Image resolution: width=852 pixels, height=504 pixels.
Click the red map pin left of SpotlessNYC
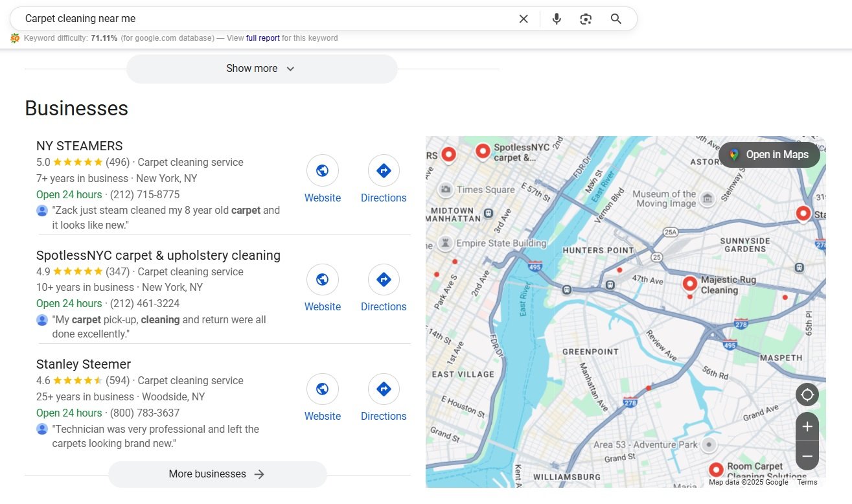(448, 155)
